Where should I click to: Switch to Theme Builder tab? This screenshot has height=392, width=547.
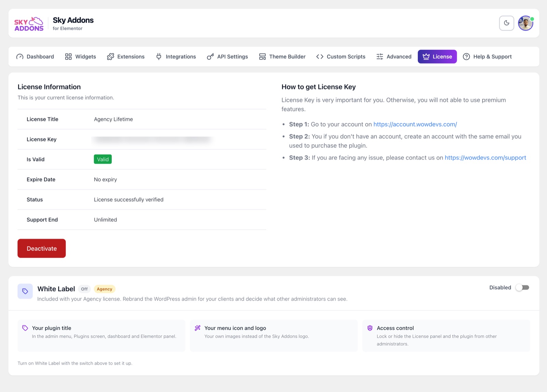click(282, 57)
